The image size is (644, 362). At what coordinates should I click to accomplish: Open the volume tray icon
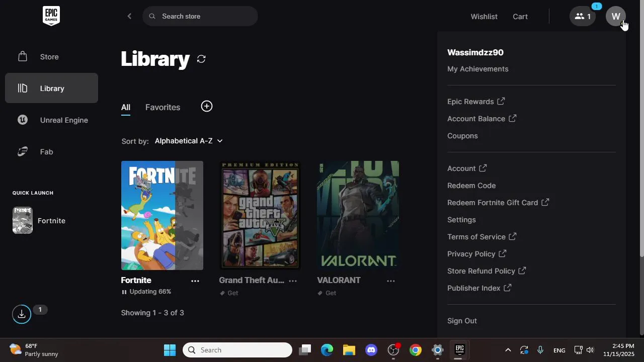point(590,350)
